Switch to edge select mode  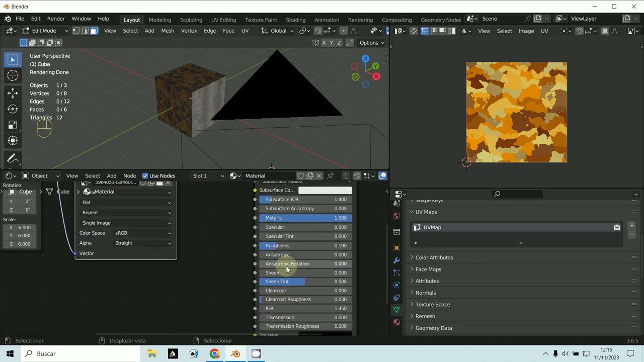point(85,31)
